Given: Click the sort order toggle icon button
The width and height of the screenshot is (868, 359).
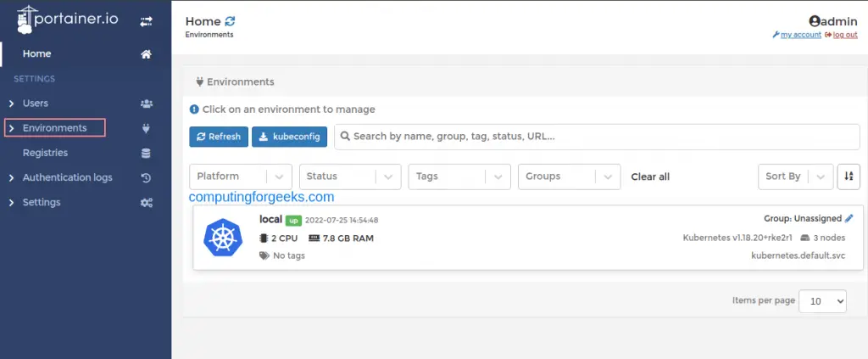Looking at the screenshot, I should [849, 177].
